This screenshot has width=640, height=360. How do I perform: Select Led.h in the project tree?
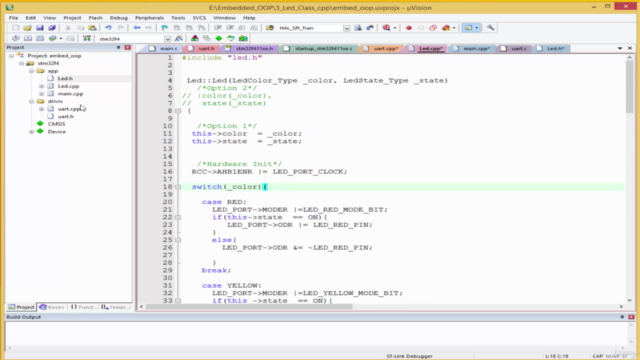click(65, 78)
